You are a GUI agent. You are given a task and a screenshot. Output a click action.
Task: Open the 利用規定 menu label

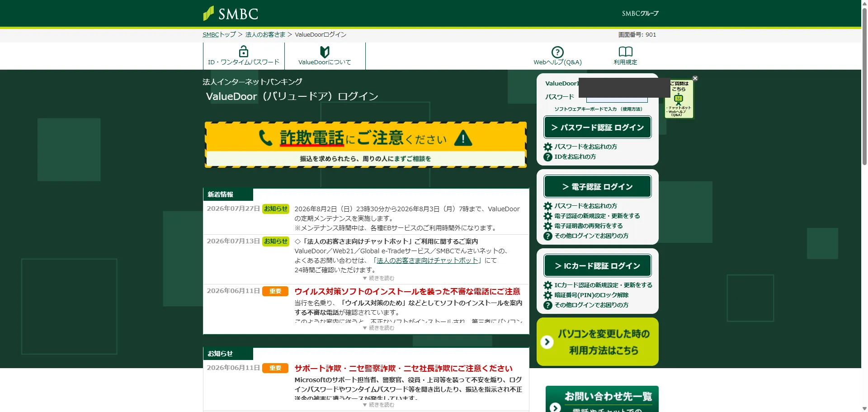[625, 62]
